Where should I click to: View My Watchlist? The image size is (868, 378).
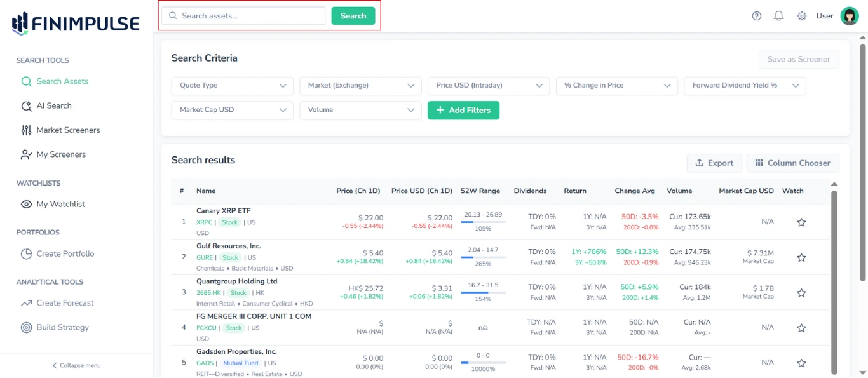click(x=60, y=204)
